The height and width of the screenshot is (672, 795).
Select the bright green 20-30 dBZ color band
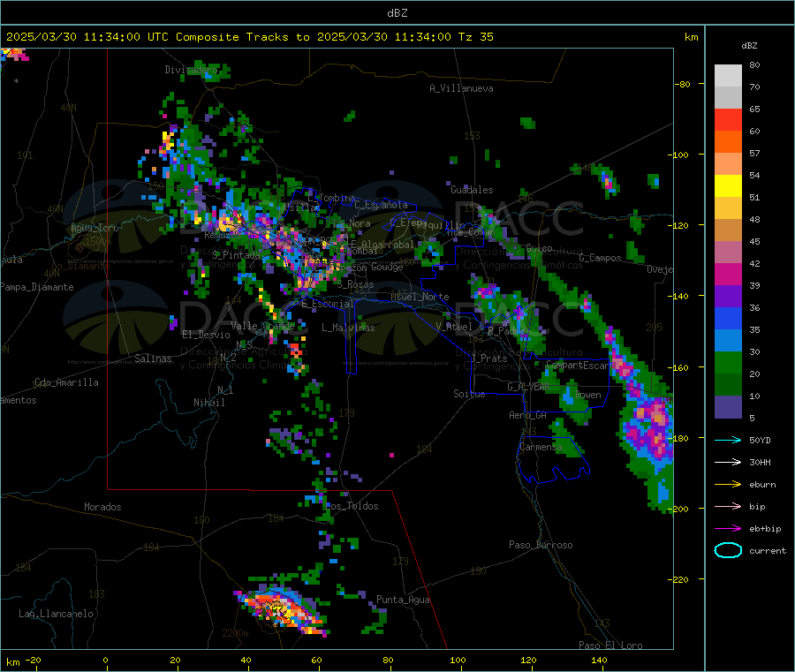tap(728, 362)
